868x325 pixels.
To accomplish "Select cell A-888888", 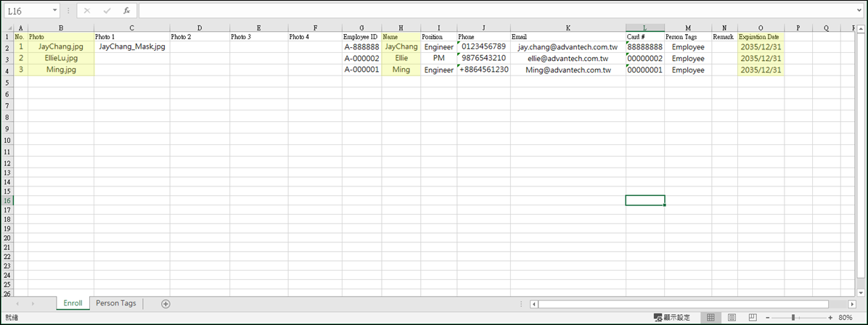I will click(x=361, y=47).
